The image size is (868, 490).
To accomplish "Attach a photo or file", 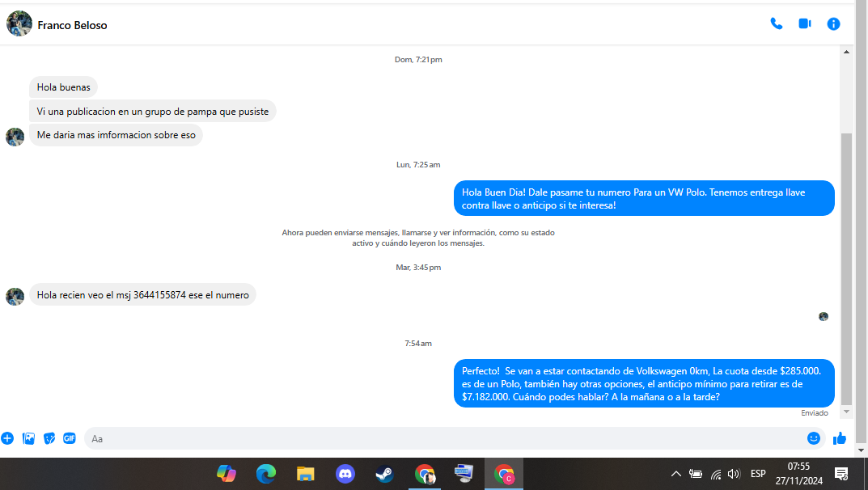I will (28, 438).
